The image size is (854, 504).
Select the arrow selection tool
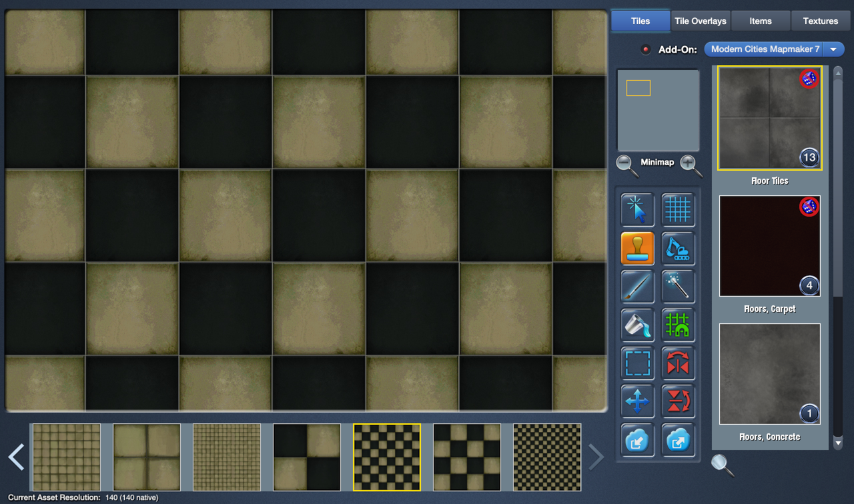pos(637,209)
